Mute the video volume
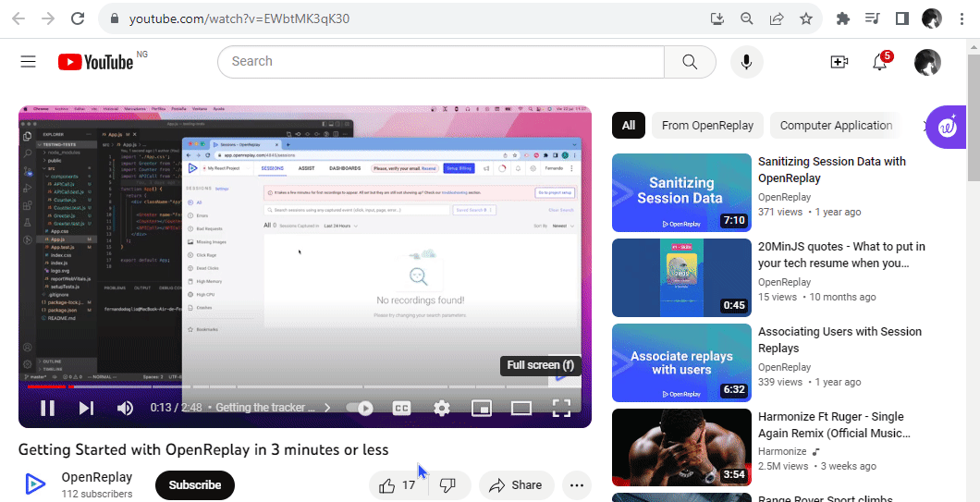This screenshot has height=502, width=980. 125,409
